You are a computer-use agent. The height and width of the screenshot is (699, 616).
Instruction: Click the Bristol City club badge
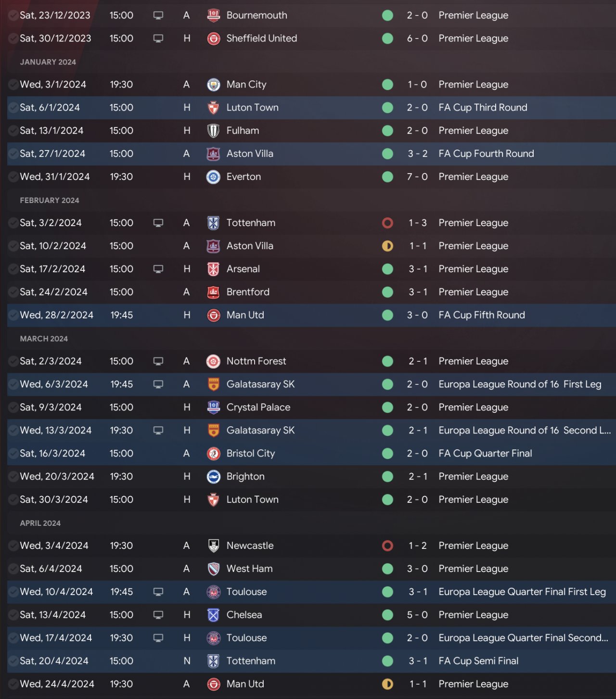213,454
